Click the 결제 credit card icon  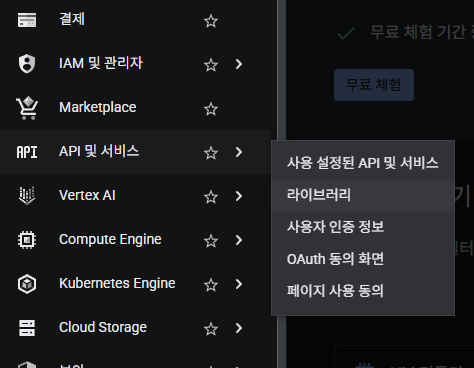click(27, 20)
